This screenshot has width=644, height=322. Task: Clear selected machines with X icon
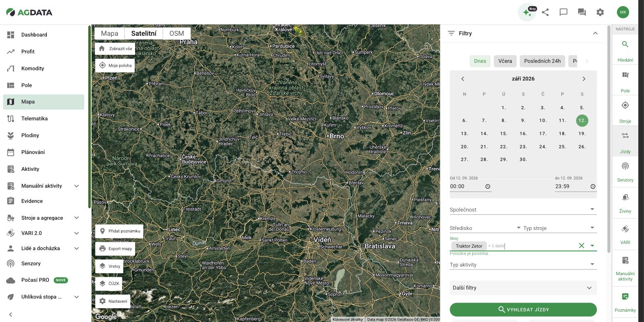581,246
